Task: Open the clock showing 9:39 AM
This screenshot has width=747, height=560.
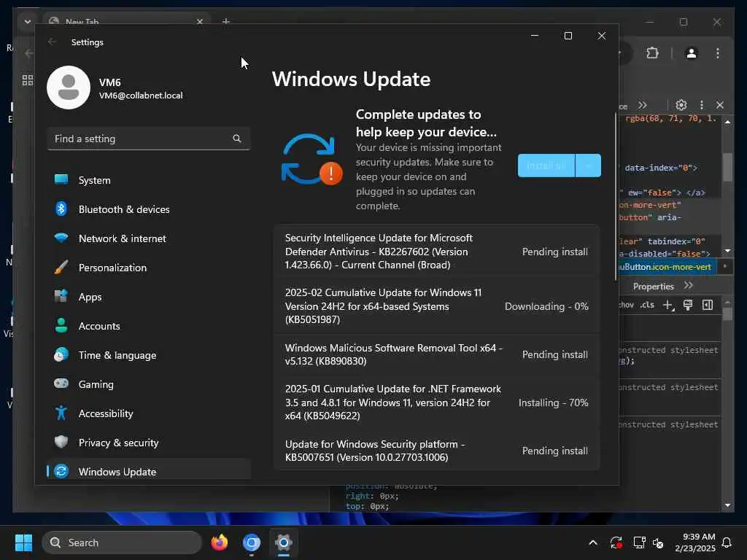Action: click(x=695, y=542)
